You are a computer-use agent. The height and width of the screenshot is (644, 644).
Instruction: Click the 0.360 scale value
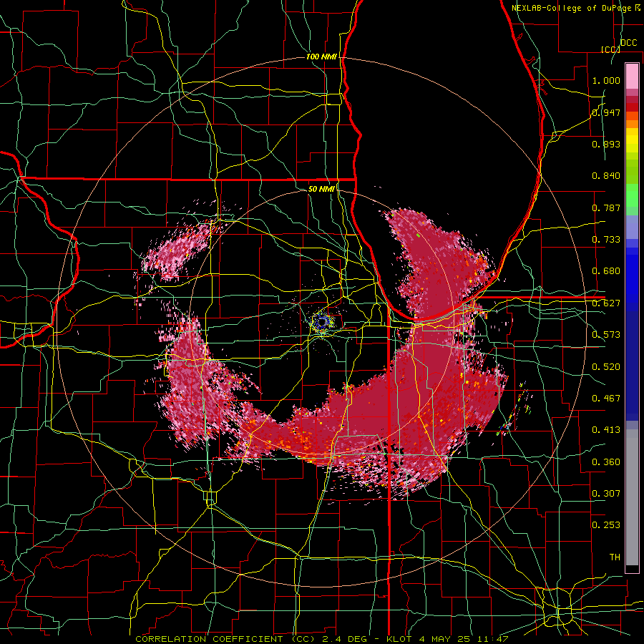[x=606, y=462]
